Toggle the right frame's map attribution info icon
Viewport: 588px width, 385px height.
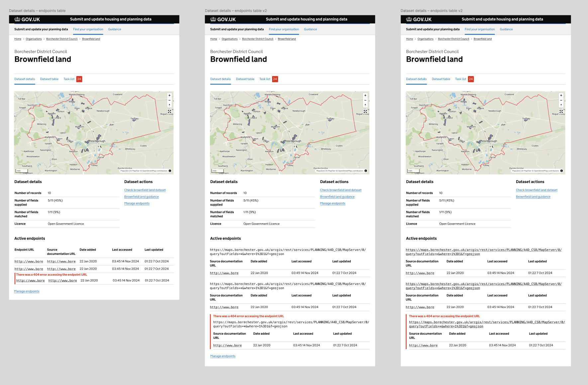point(561,171)
